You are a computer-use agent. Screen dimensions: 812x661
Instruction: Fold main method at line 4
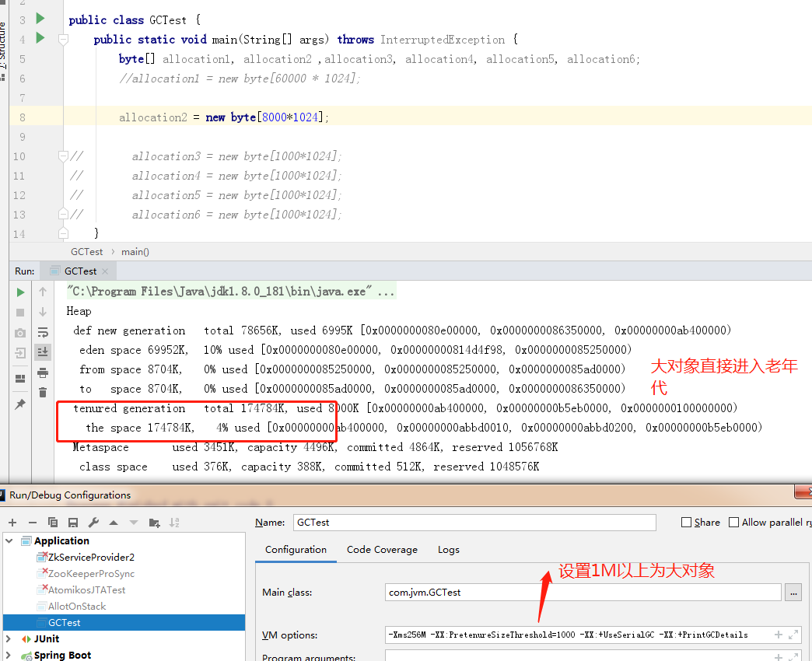coord(63,39)
